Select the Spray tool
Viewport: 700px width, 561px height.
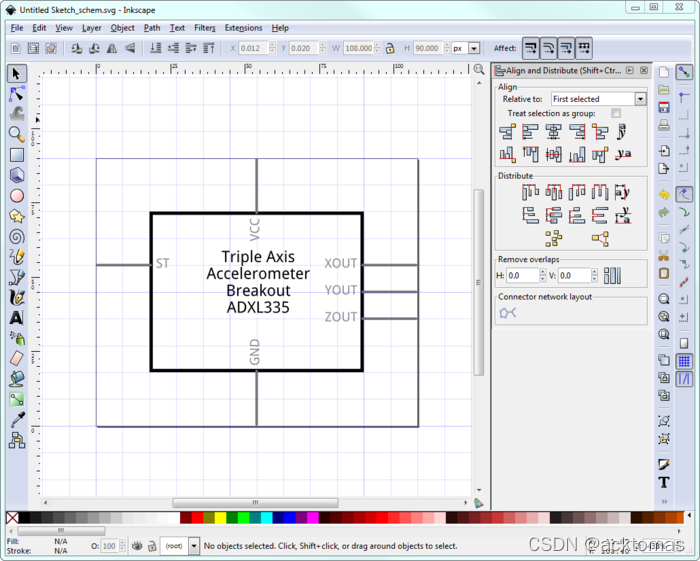(17, 338)
